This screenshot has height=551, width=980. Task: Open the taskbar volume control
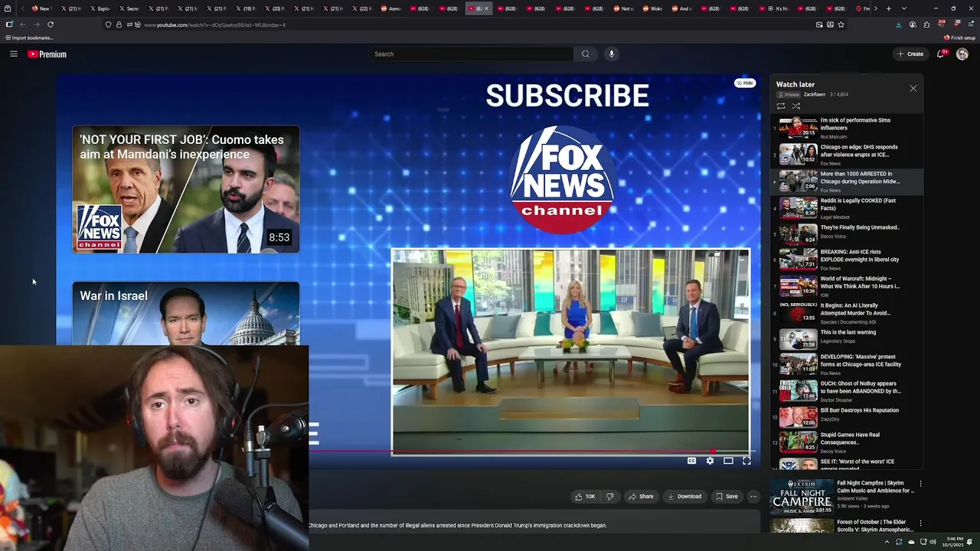coord(933,542)
